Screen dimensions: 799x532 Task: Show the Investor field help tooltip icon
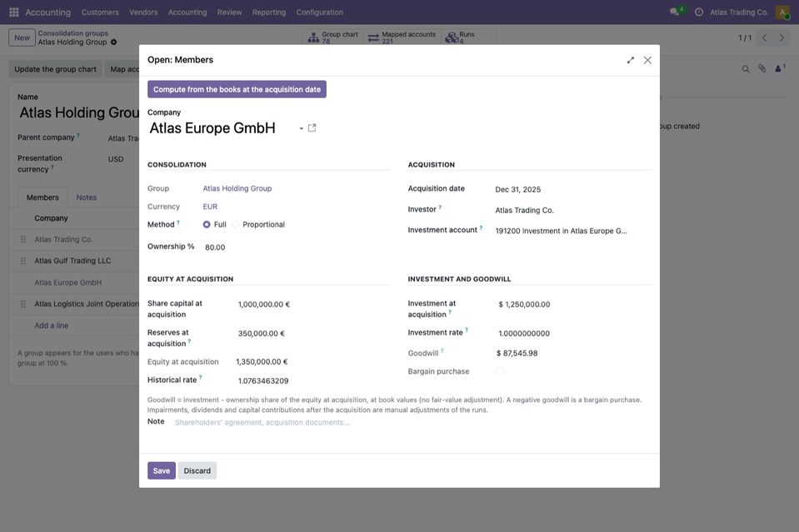pos(440,207)
